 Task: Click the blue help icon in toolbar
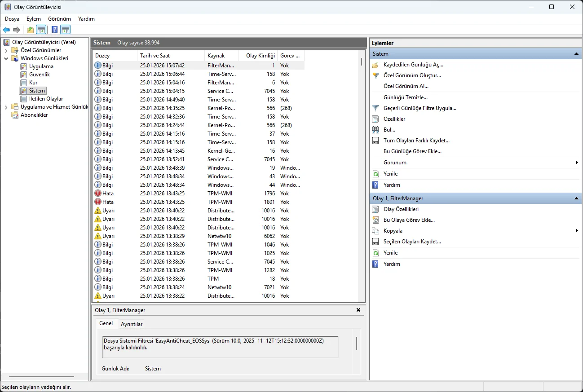54,30
